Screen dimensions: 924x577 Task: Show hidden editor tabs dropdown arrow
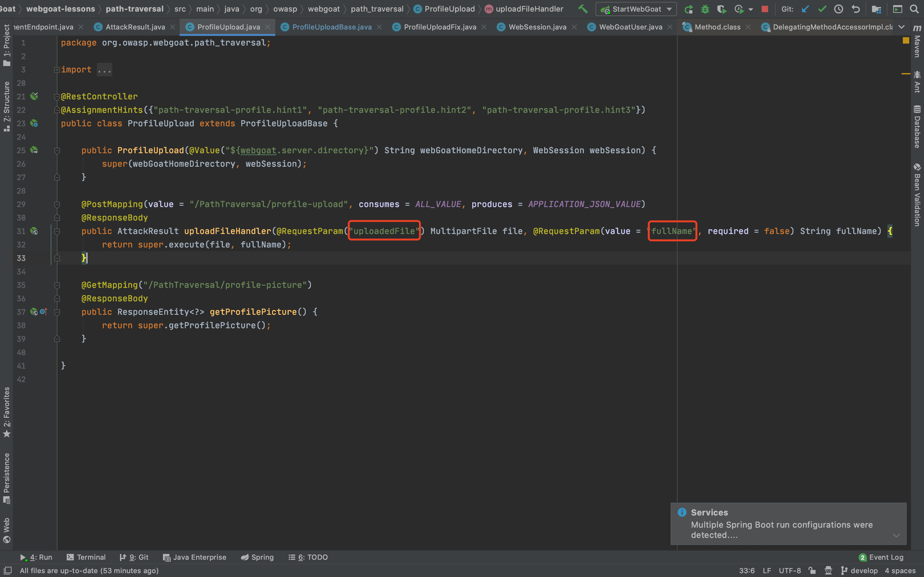click(x=902, y=27)
